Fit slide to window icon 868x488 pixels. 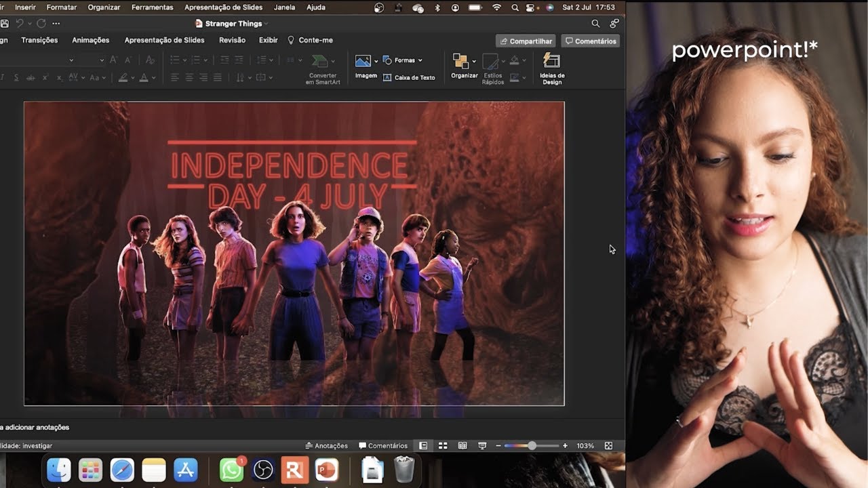608,446
